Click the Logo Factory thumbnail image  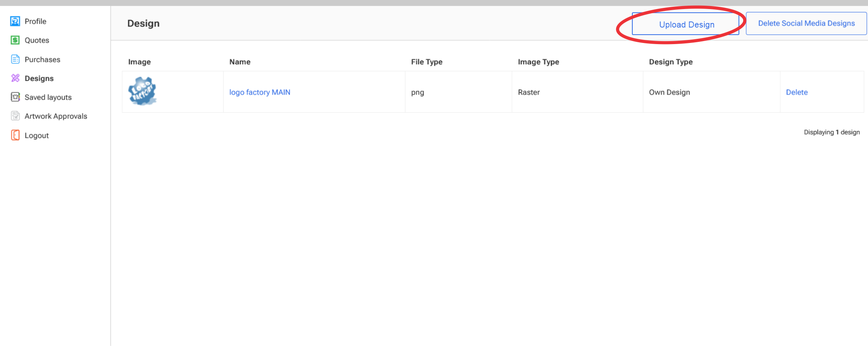143,91
